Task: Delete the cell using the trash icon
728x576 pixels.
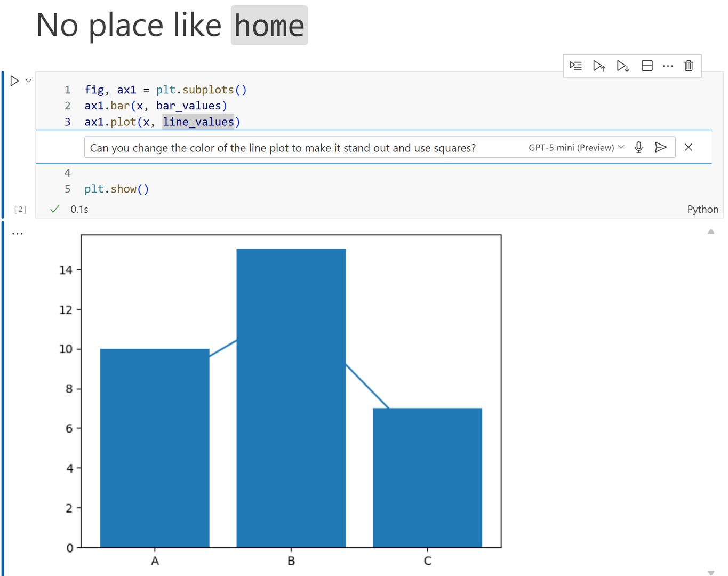Action: click(x=689, y=66)
